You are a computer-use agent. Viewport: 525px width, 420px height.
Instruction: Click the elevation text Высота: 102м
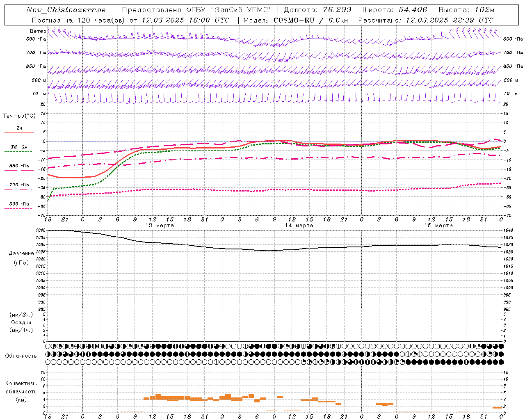(467, 10)
